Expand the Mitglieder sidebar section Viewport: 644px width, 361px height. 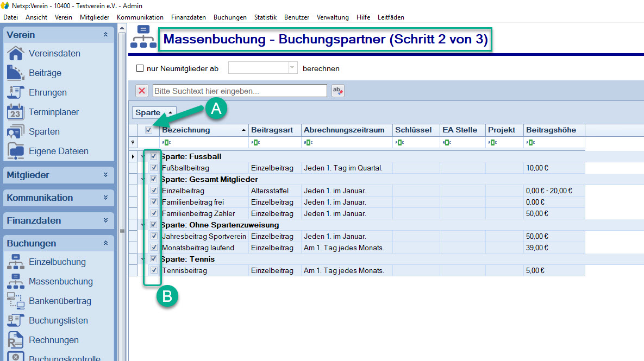point(105,175)
